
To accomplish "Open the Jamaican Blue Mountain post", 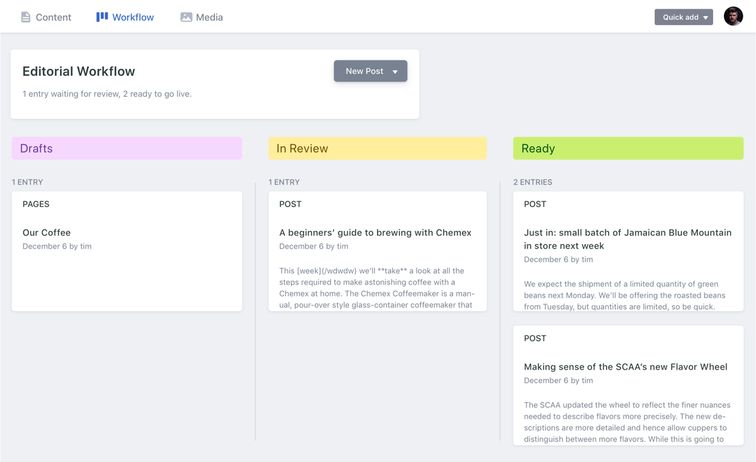I will [x=627, y=238].
